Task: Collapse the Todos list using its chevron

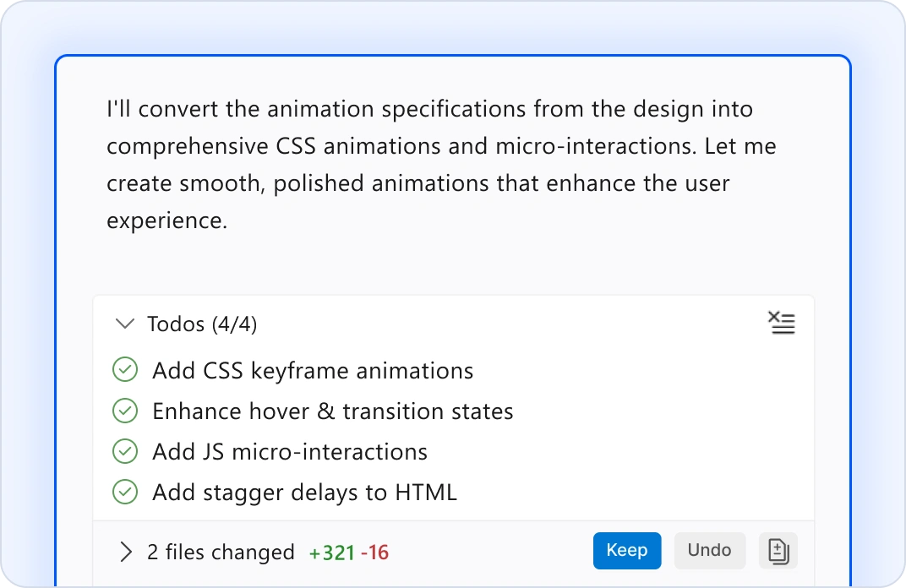Action: point(124,324)
